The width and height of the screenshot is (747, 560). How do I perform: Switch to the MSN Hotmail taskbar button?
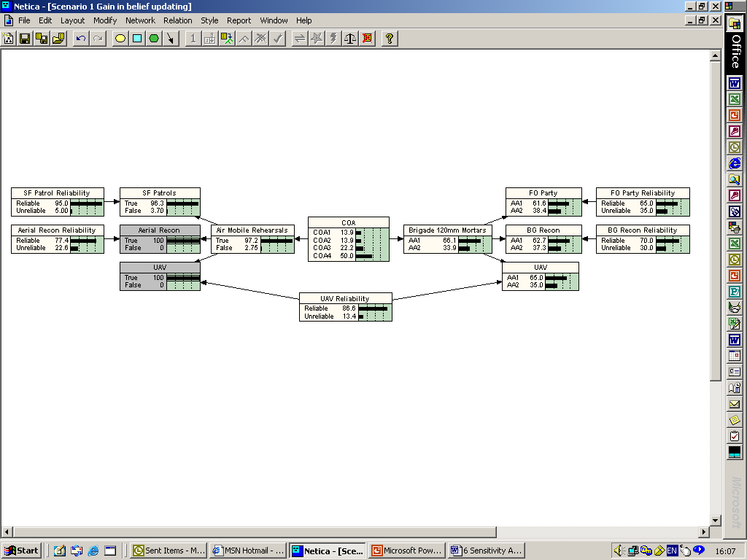click(x=248, y=551)
